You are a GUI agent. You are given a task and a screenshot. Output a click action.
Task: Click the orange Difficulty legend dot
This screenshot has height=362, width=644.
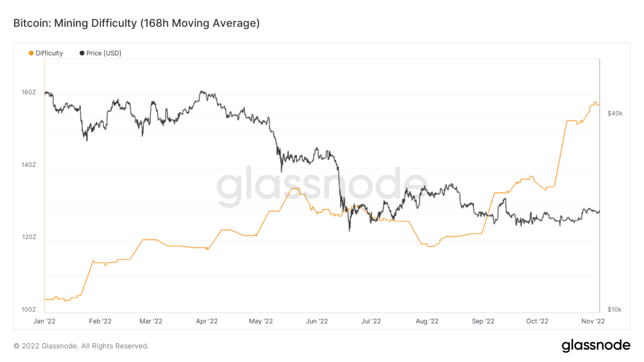(x=31, y=53)
